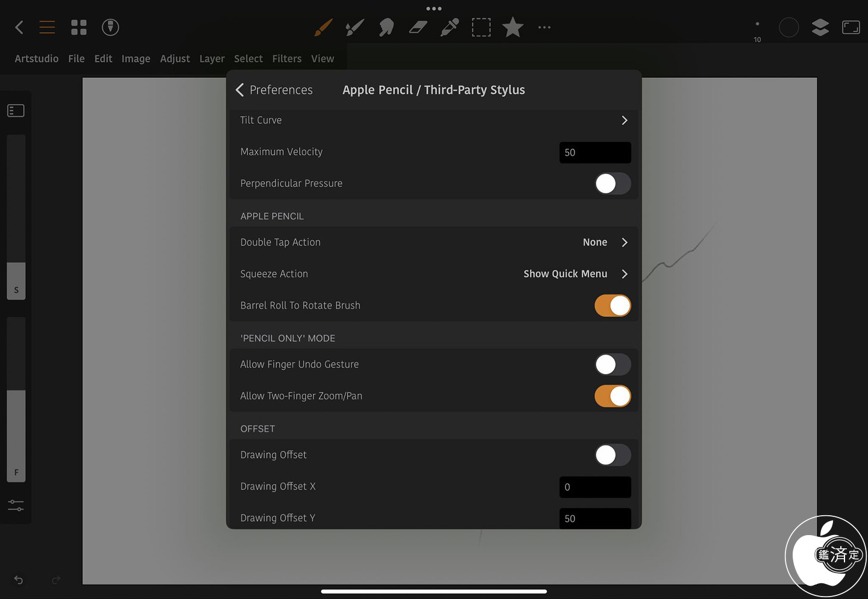Viewport: 868px width, 599px height.
Task: Open the File menu
Action: click(77, 59)
